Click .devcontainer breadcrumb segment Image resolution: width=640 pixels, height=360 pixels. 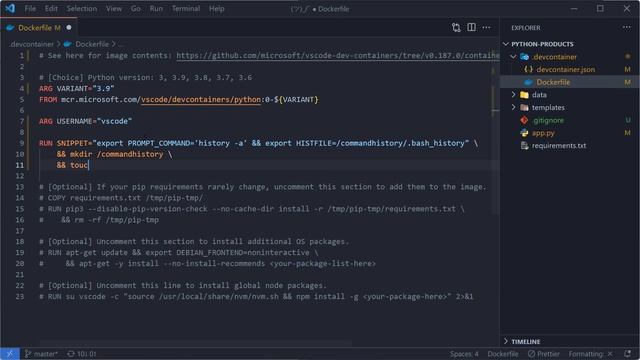tap(32, 44)
